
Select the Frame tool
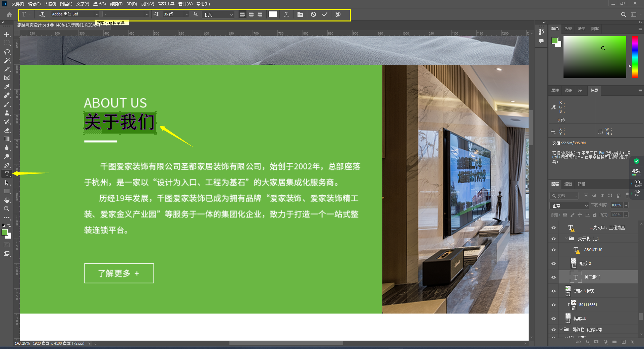pyautogui.click(x=7, y=78)
